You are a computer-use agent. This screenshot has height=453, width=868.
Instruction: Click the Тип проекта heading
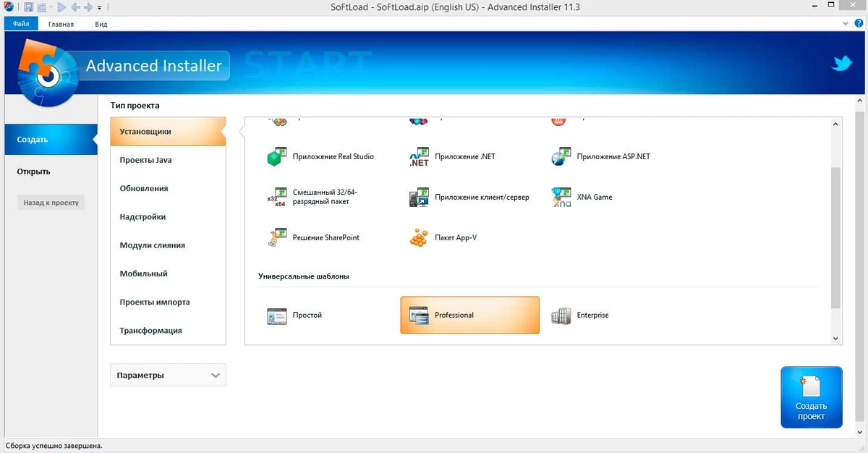point(135,106)
